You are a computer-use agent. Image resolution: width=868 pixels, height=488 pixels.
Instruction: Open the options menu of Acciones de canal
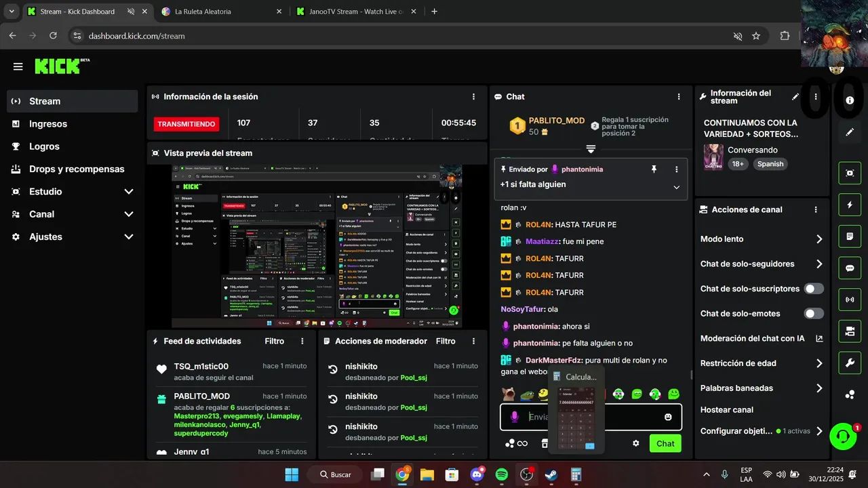pos(816,210)
